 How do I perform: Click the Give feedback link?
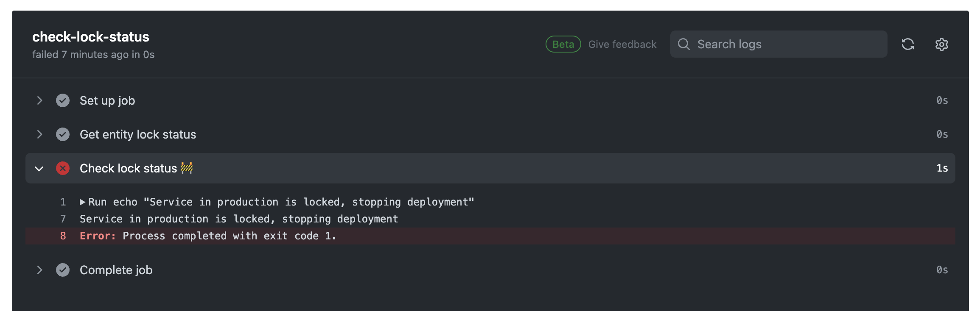click(622, 44)
